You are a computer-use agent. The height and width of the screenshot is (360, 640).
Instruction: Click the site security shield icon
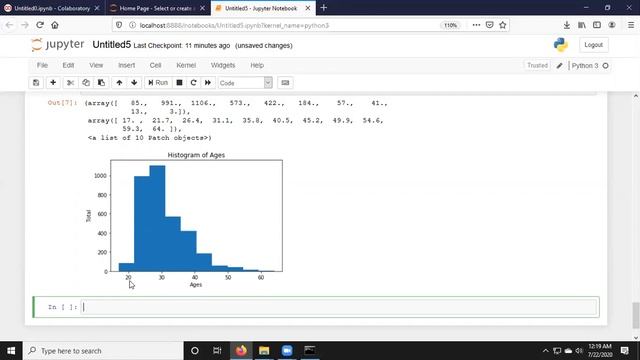(119, 25)
